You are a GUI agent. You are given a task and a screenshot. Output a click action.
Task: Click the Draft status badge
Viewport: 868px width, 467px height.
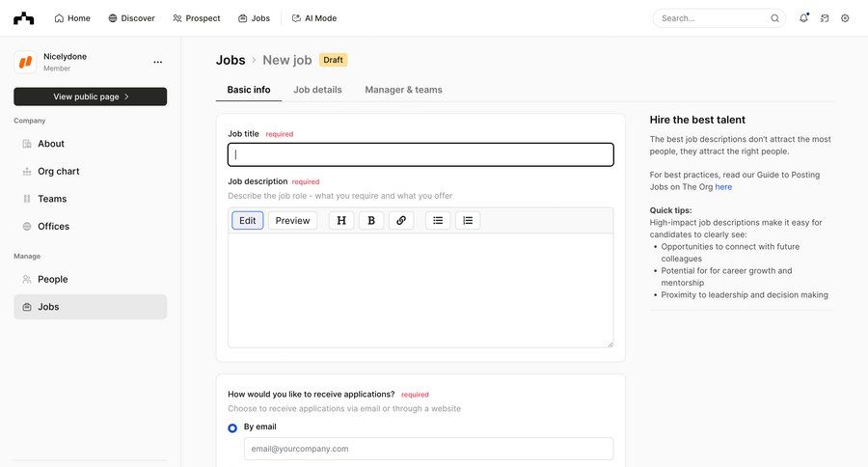coord(334,60)
